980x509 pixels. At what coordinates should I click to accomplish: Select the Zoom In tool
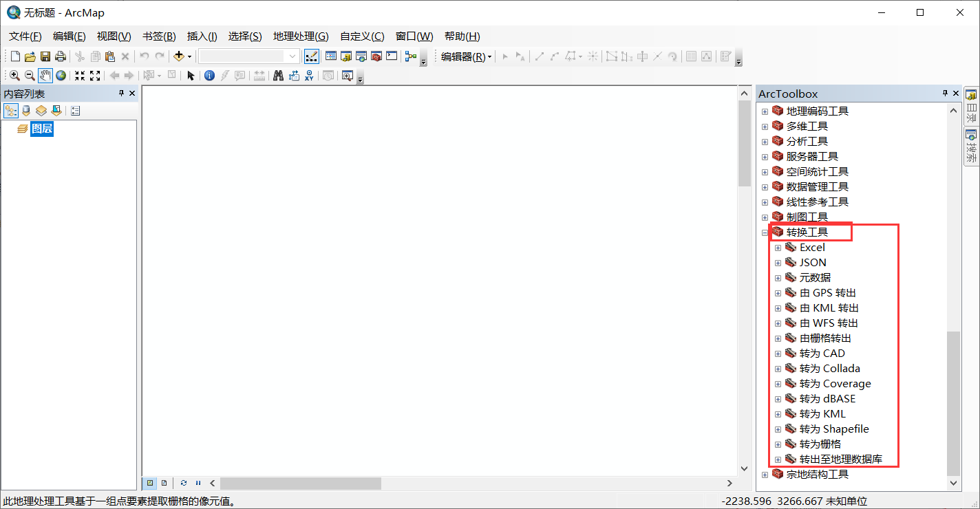(14, 76)
